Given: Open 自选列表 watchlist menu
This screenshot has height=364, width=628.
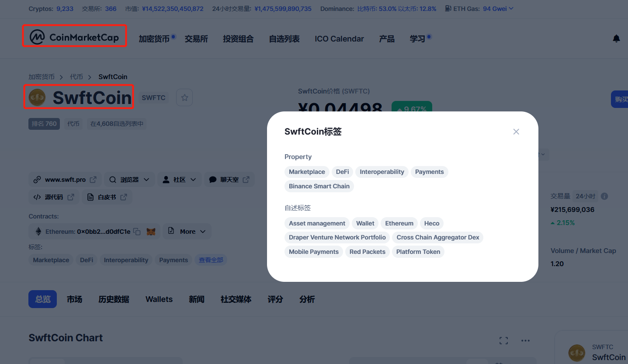Looking at the screenshot, I should (284, 39).
